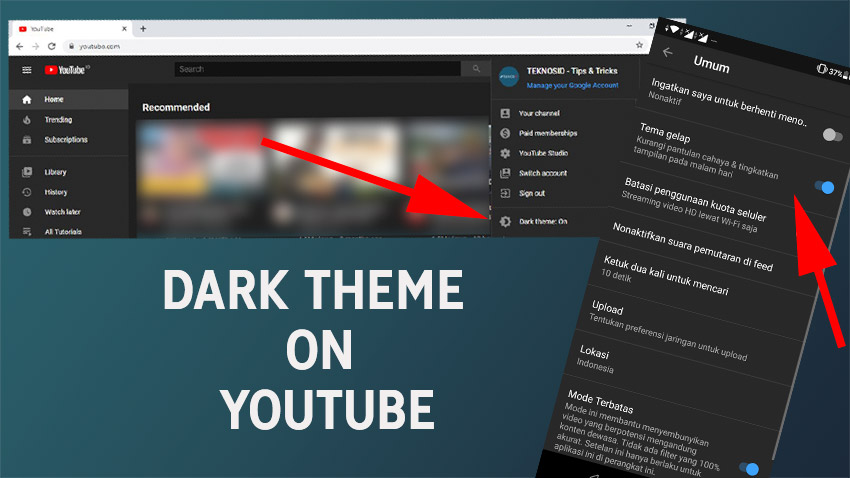Screen dimensions: 850x478
Task: Click the History clock icon
Action: [27, 192]
